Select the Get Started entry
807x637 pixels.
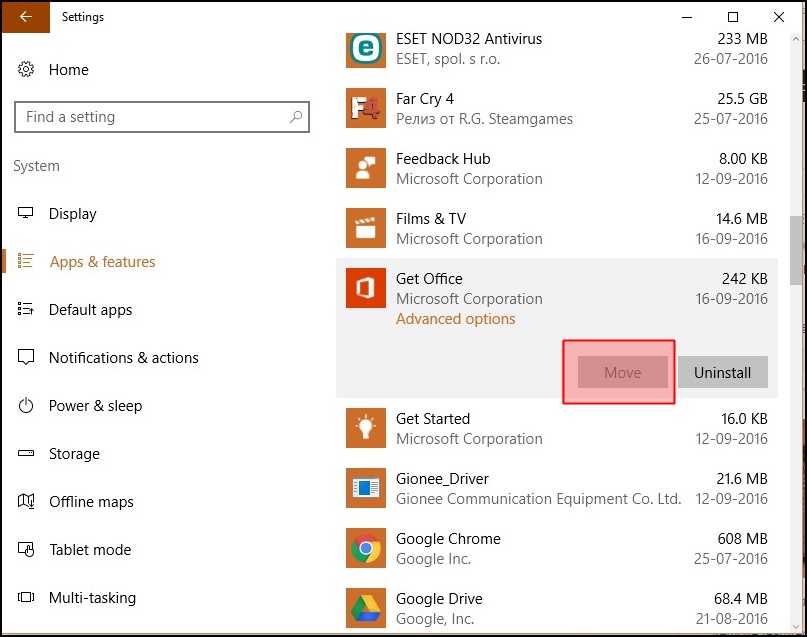pos(557,428)
